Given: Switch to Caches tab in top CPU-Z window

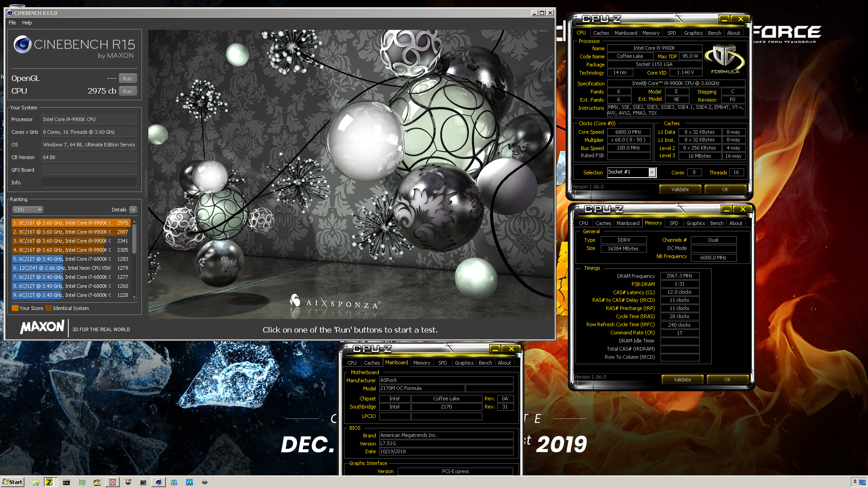Looking at the screenshot, I should (x=601, y=33).
